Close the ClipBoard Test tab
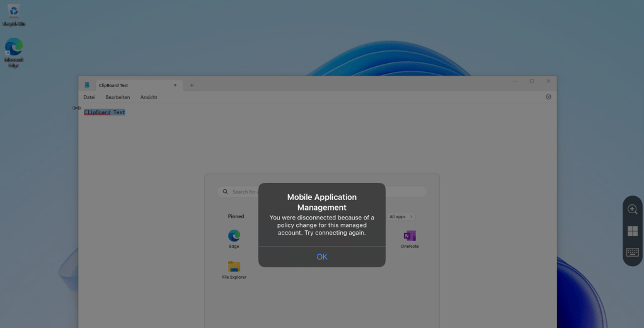 [x=175, y=85]
